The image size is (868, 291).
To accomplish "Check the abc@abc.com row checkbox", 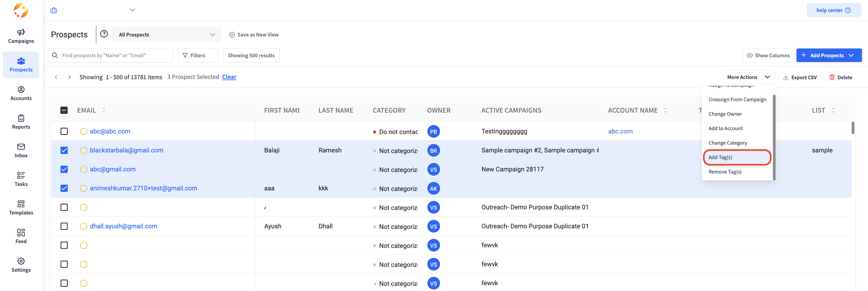I will click(64, 131).
